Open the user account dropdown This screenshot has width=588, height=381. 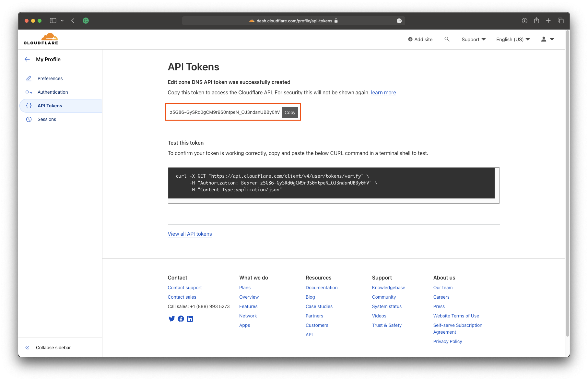[x=547, y=39]
